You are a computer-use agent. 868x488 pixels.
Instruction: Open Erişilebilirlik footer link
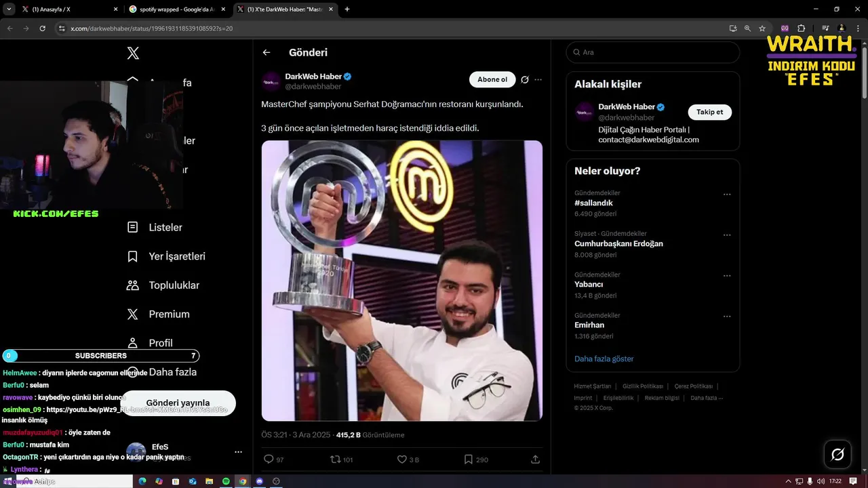(618, 398)
